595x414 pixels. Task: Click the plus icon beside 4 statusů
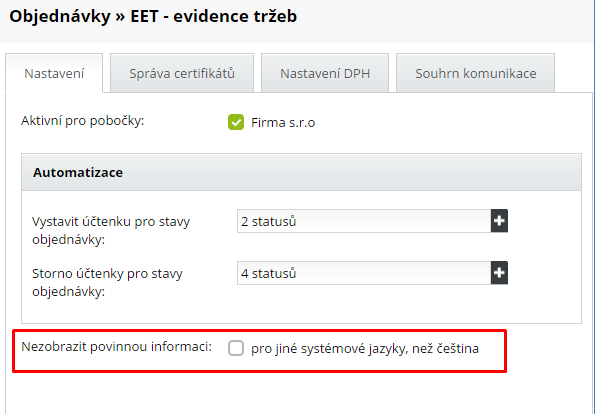point(499,273)
